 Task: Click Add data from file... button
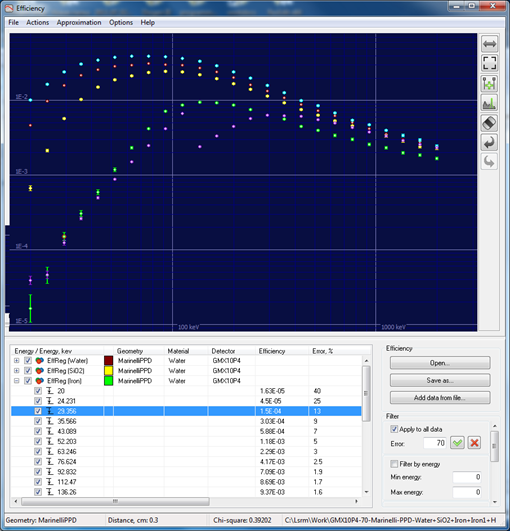tap(440, 398)
